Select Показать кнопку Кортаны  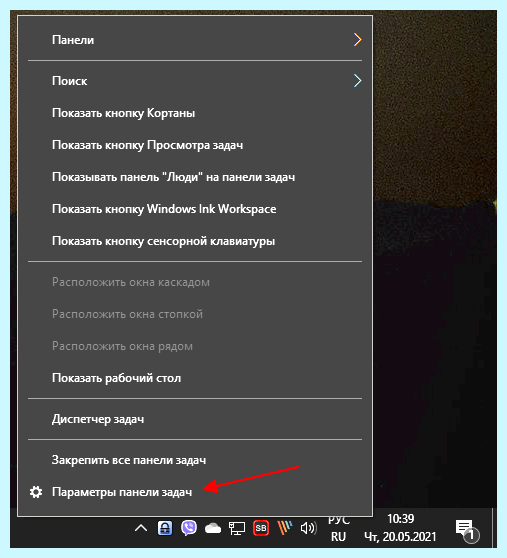[x=195, y=113]
